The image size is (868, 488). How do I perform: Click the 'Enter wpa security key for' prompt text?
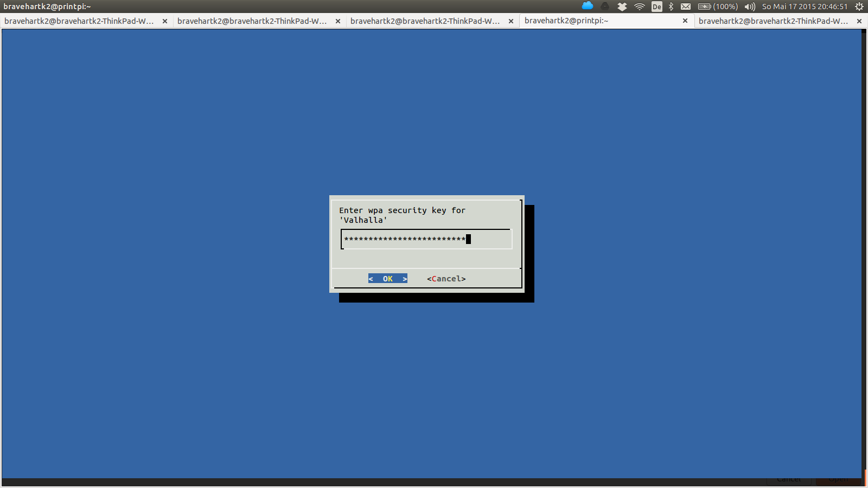(402, 210)
